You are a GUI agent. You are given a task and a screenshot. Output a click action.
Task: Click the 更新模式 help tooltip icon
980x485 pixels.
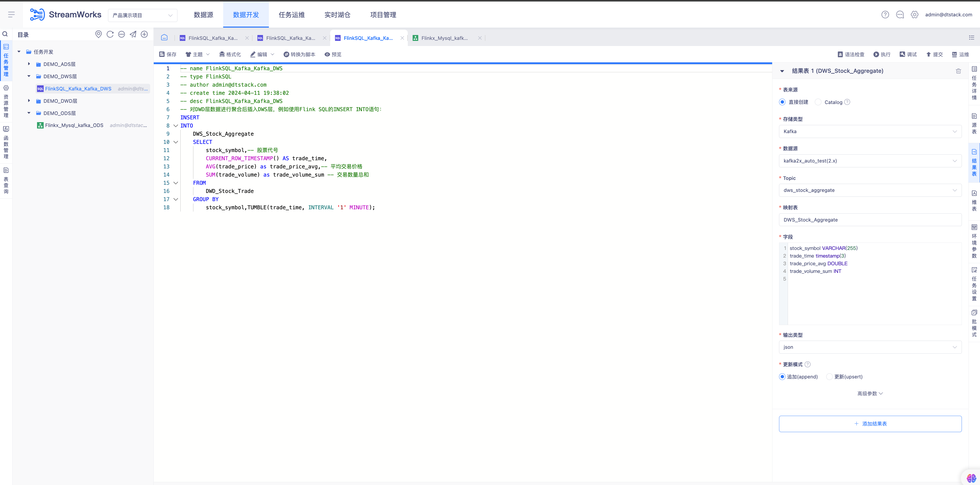coord(808,364)
